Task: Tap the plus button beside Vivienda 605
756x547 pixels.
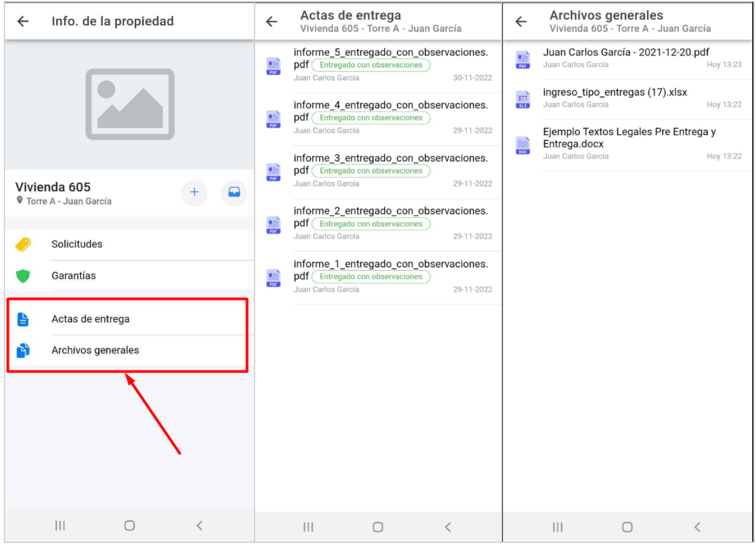Action: (x=194, y=192)
